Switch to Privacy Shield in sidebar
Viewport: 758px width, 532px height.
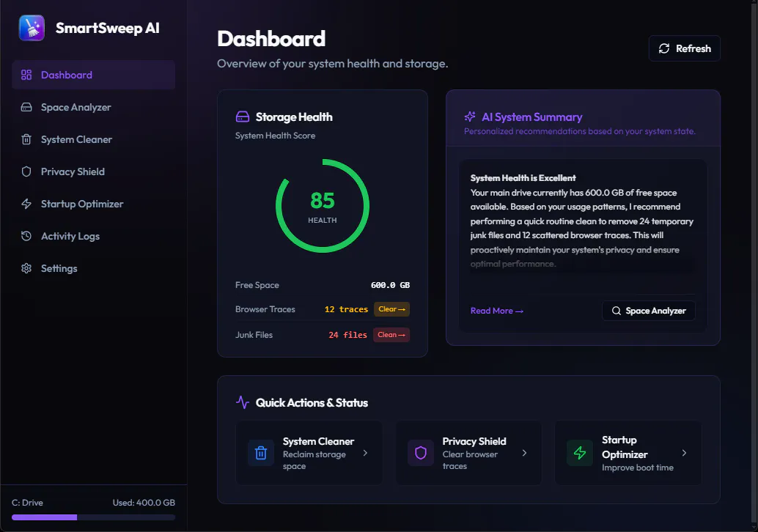(93, 171)
